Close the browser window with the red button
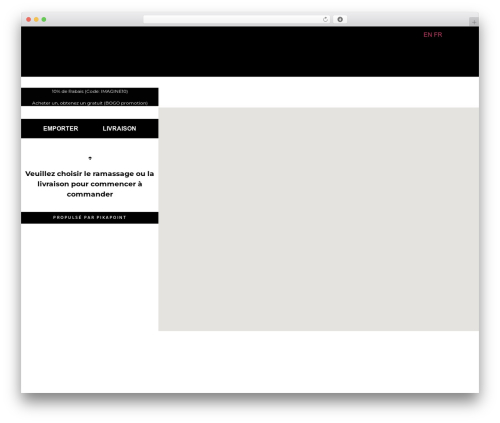500x423 pixels. (29, 19)
